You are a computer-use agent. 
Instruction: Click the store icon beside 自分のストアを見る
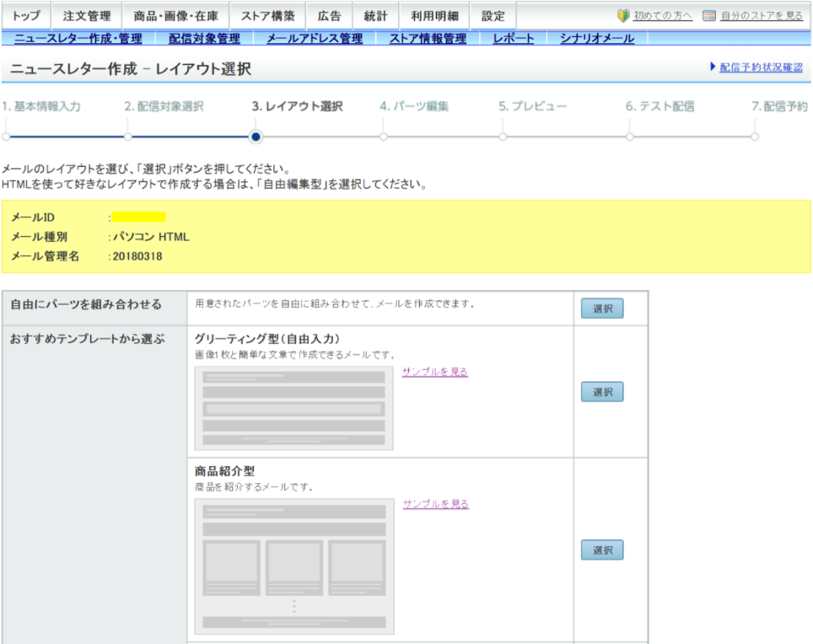(x=709, y=16)
